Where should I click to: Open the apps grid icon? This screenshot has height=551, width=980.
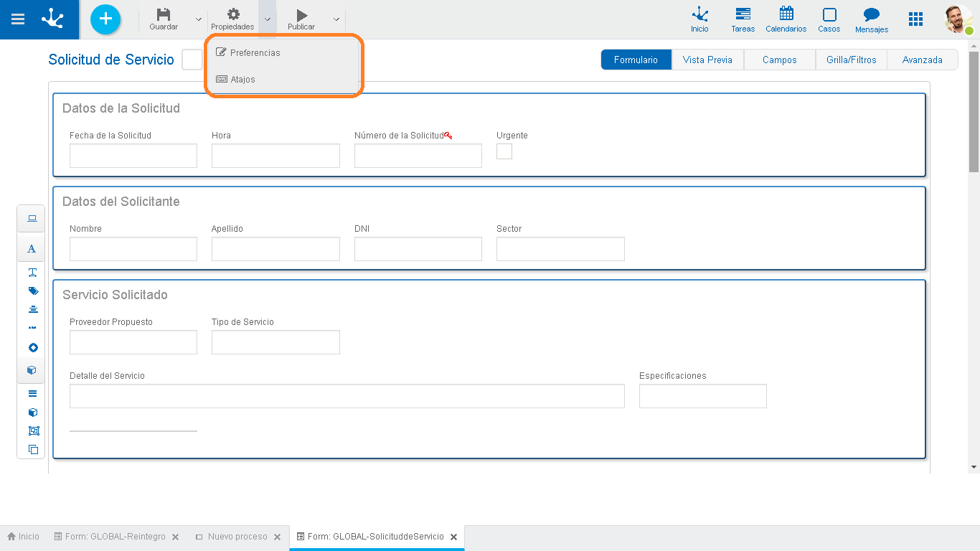click(915, 19)
